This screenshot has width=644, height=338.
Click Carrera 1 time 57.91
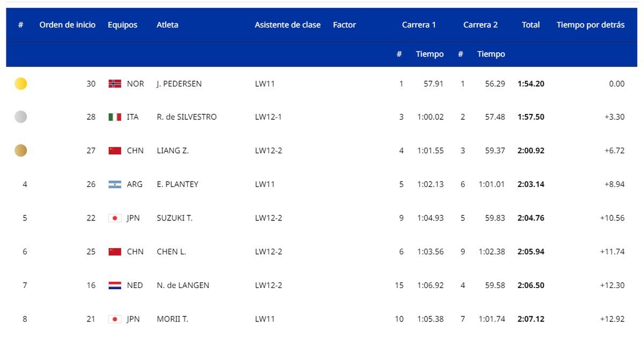click(434, 84)
